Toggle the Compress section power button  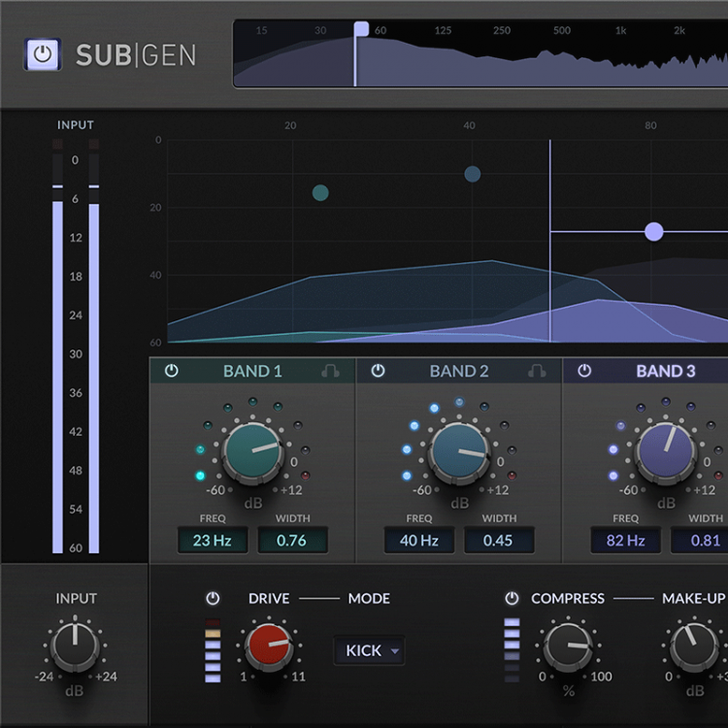pos(512,599)
